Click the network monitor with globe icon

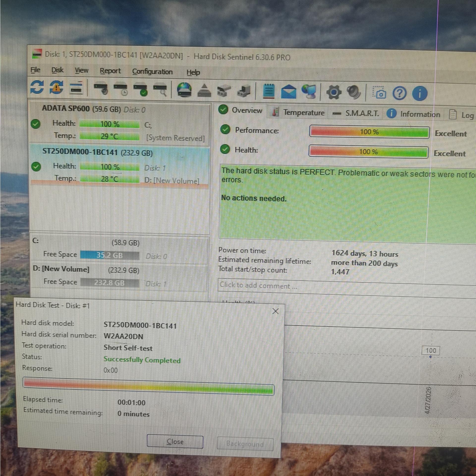click(x=309, y=92)
